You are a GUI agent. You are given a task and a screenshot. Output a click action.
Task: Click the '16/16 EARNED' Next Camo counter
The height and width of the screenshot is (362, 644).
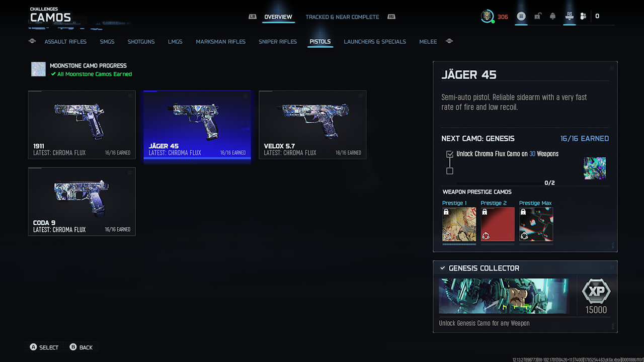585,138
